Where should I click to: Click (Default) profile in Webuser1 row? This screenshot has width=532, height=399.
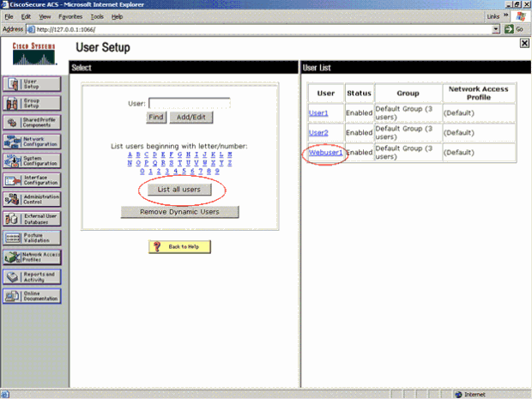459,153
